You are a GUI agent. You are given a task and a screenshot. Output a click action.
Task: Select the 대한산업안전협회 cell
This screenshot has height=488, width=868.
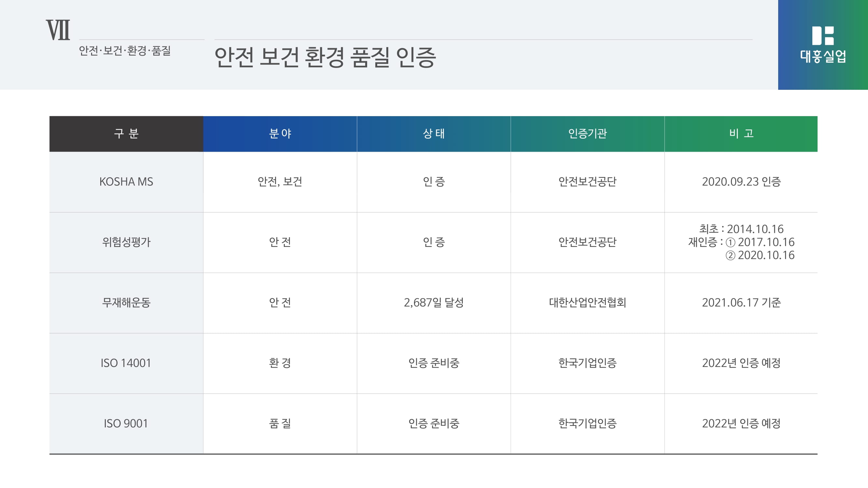coord(587,303)
